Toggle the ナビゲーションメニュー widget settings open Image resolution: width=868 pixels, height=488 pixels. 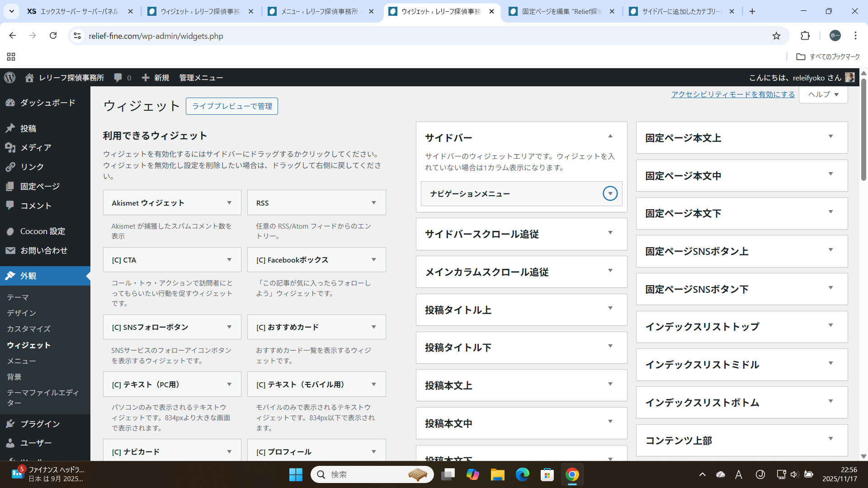pos(610,194)
